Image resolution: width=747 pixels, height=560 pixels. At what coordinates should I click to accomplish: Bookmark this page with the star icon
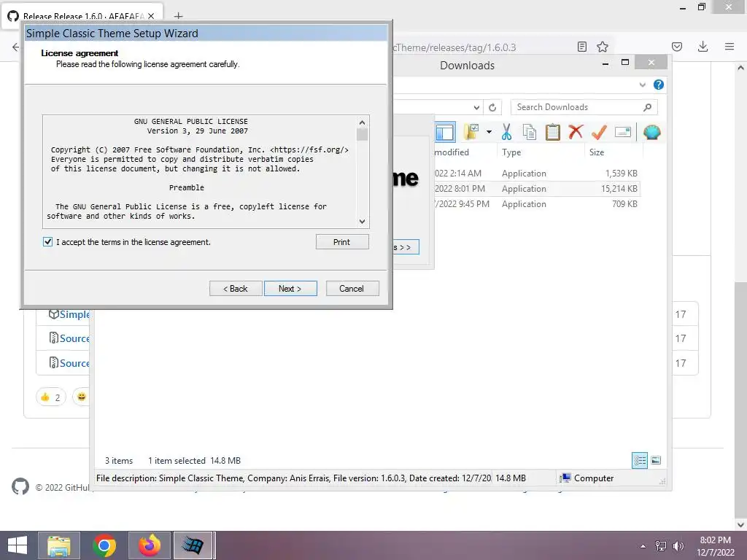coord(603,47)
